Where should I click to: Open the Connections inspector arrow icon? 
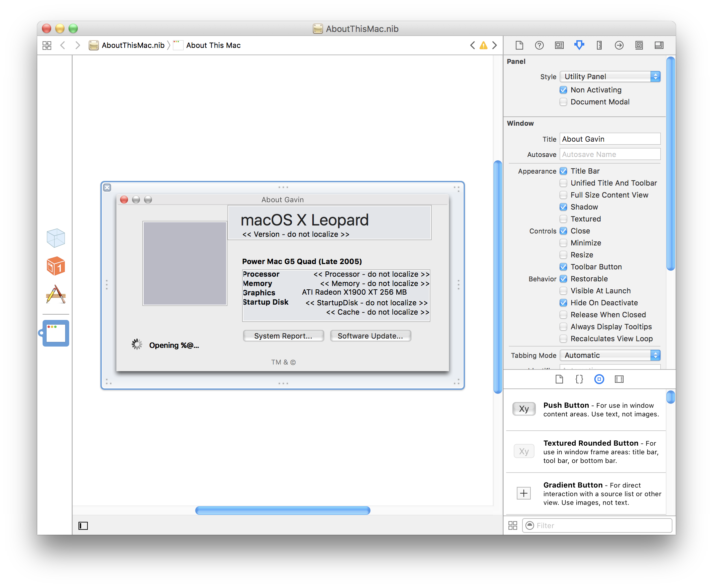[619, 45]
